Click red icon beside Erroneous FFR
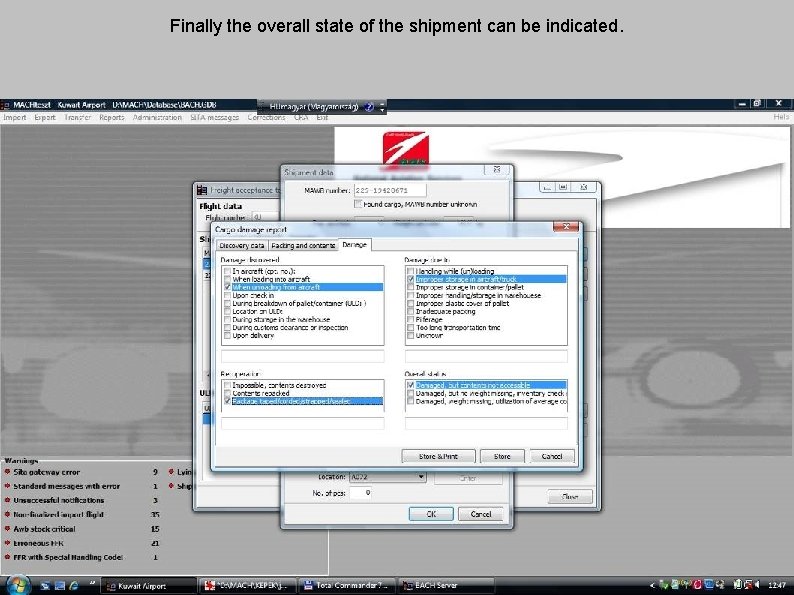The width and height of the screenshot is (794, 595). click(8, 543)
